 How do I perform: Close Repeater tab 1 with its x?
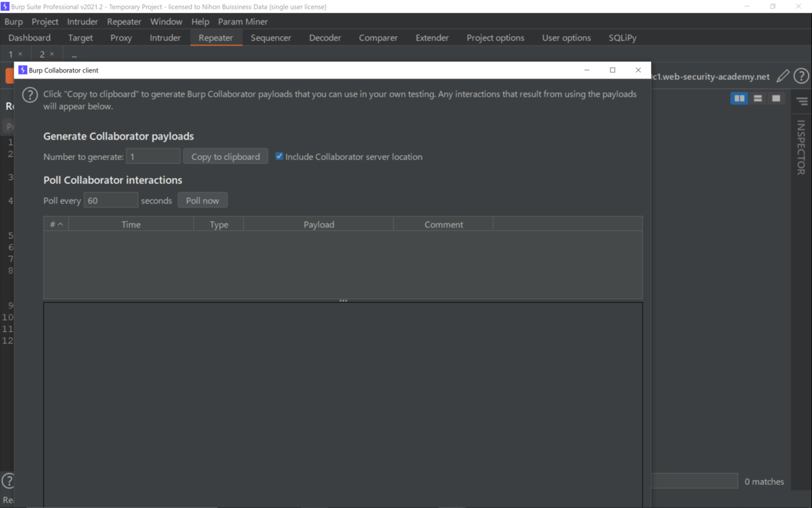coord(20,54)
